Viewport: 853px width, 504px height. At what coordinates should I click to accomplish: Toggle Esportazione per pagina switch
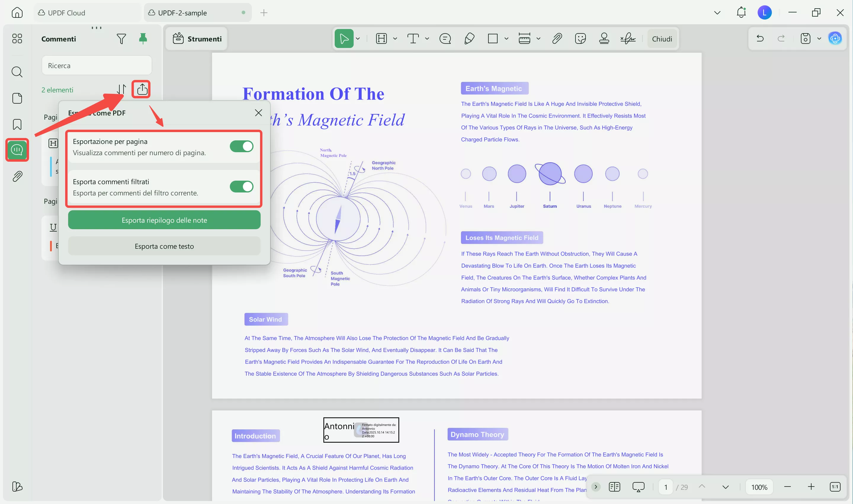[x=241, y=146]
